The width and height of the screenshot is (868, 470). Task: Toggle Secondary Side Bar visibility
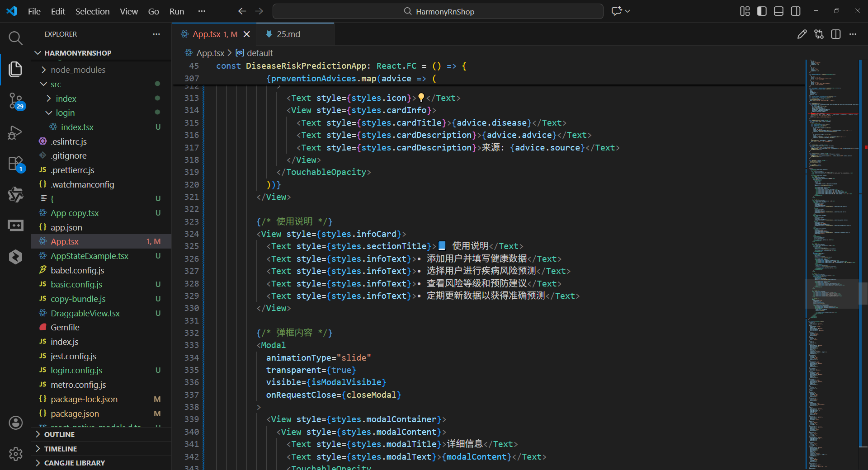click(796, 11)
